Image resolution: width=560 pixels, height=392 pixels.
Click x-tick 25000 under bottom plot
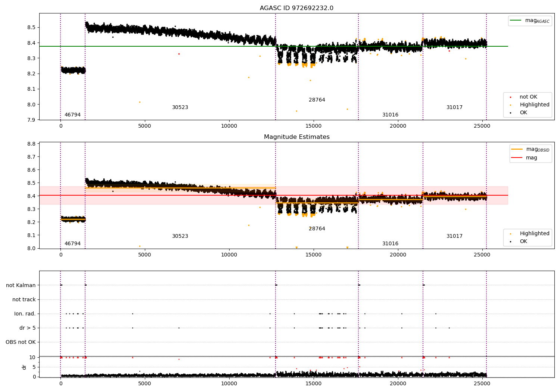click(482, 383)
